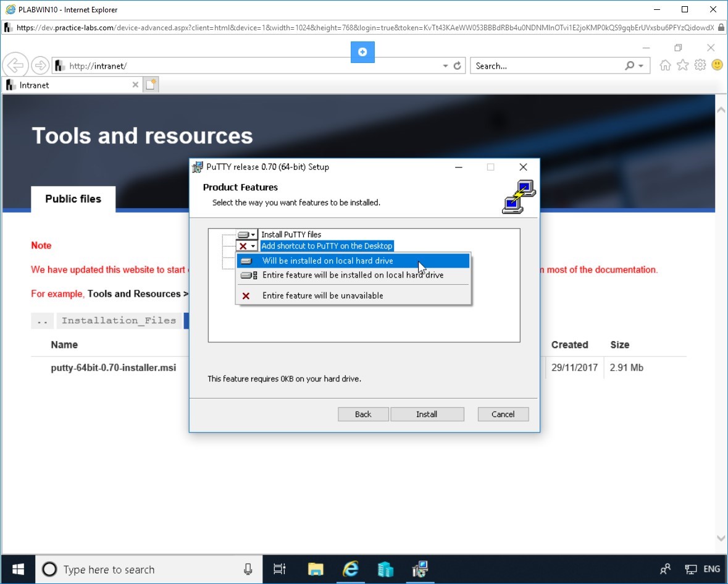The image size is (728, 584).
Task: Click the network icon in system tray
Action: click(690, 569)
